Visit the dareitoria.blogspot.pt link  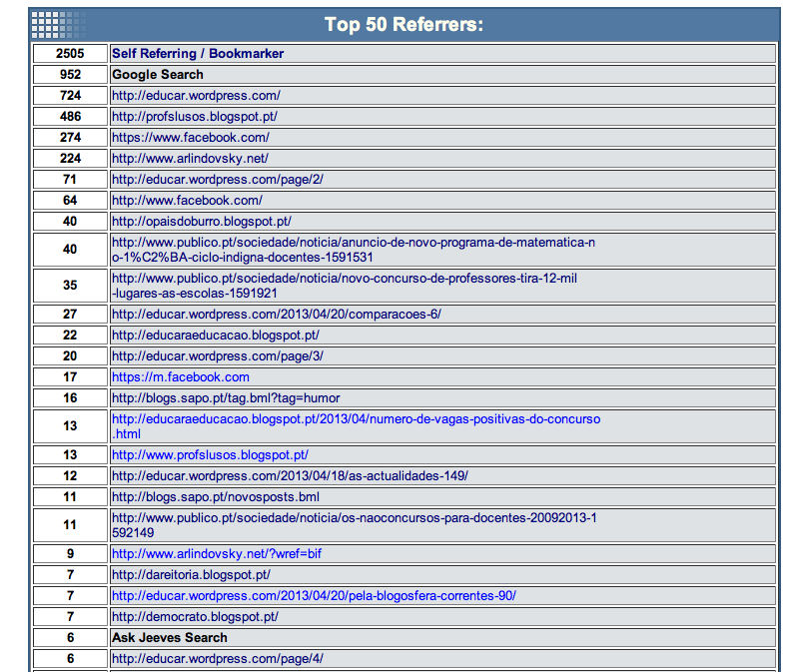tap(191, 575)
